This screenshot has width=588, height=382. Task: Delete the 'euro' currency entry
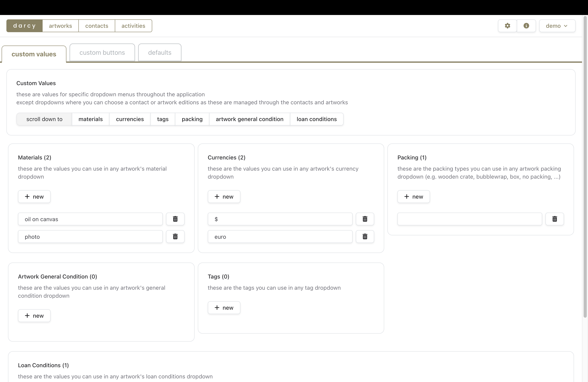click(365, 236)
